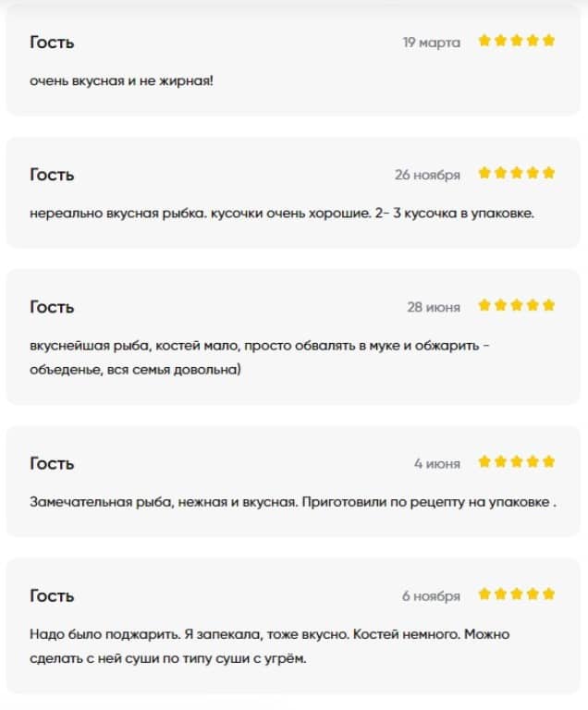Click the last star in the 28 июня review
This screenshot has width=588, height=710.
click(x=548, y=305)
